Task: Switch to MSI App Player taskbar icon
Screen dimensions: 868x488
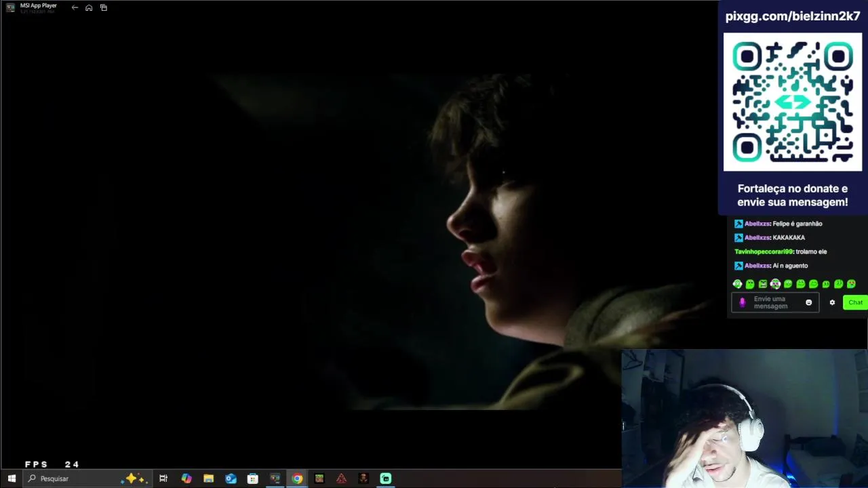Action: click(275, 479)
